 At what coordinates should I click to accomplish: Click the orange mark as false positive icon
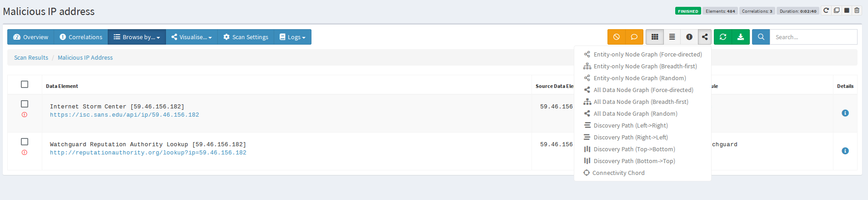616,37
